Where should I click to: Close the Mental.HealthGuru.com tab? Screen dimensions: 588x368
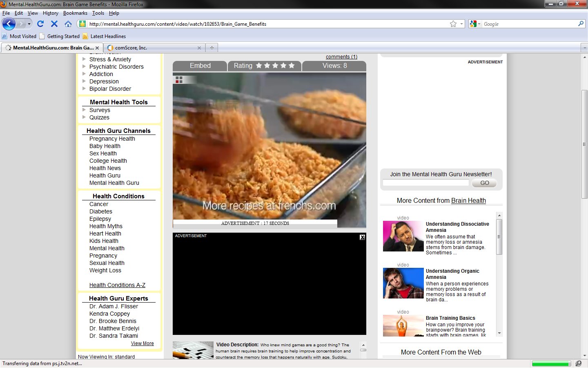point(97,48)
